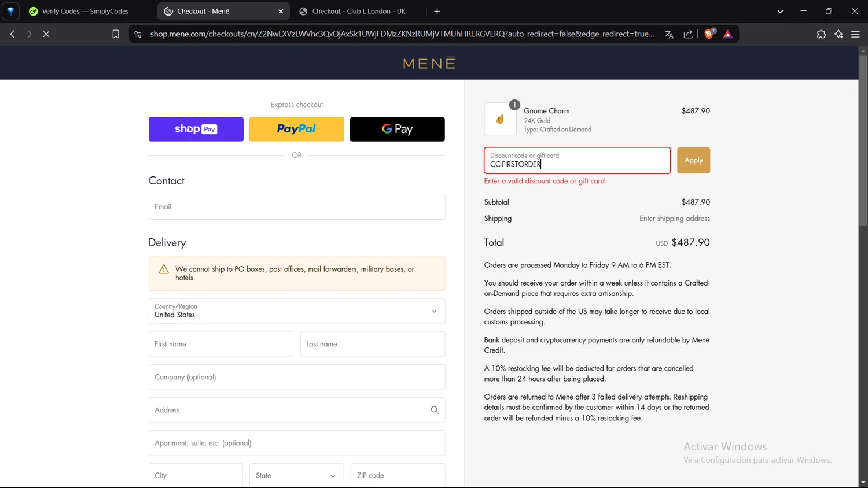
Task: Click the MENĒ logo
Action: coord(429,63)
